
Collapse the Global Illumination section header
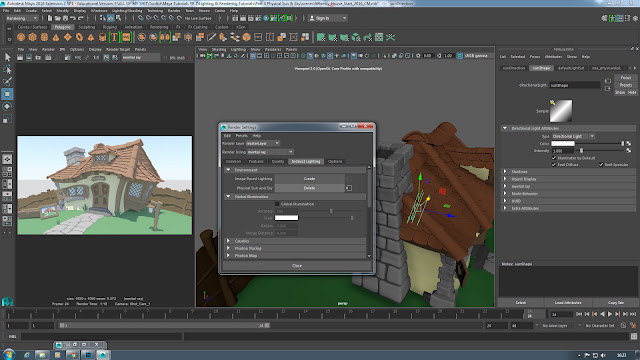coord(228,196)
